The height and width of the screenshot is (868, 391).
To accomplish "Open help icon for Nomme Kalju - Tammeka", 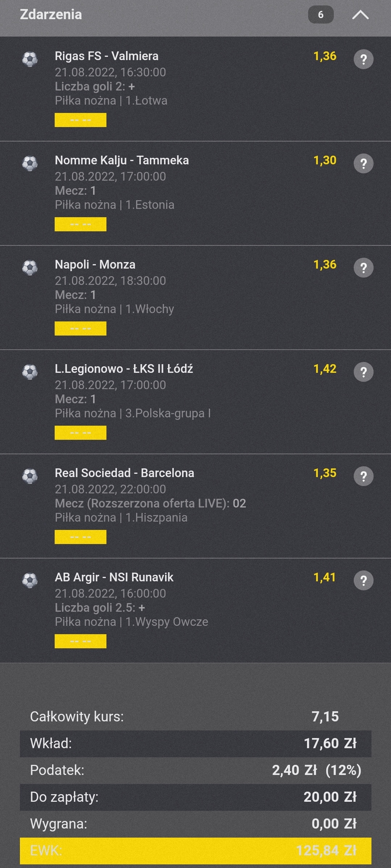I will pyautogui.click(x=363, y=163).
